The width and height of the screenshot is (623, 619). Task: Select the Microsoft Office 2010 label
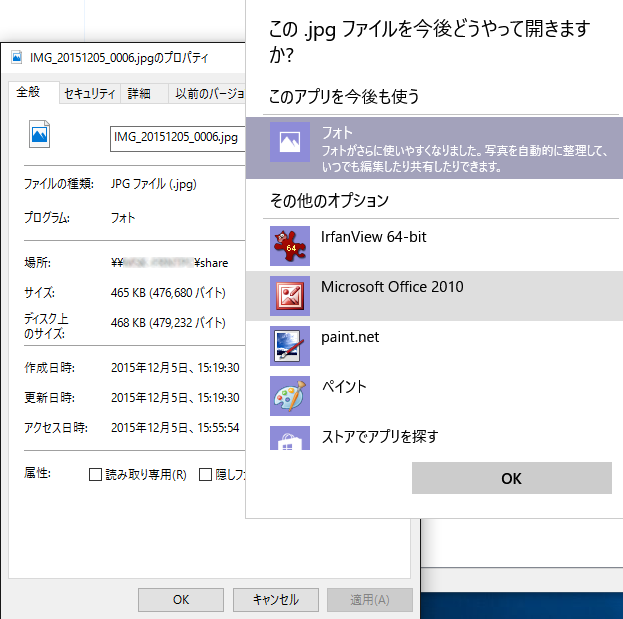coord(392,287)
